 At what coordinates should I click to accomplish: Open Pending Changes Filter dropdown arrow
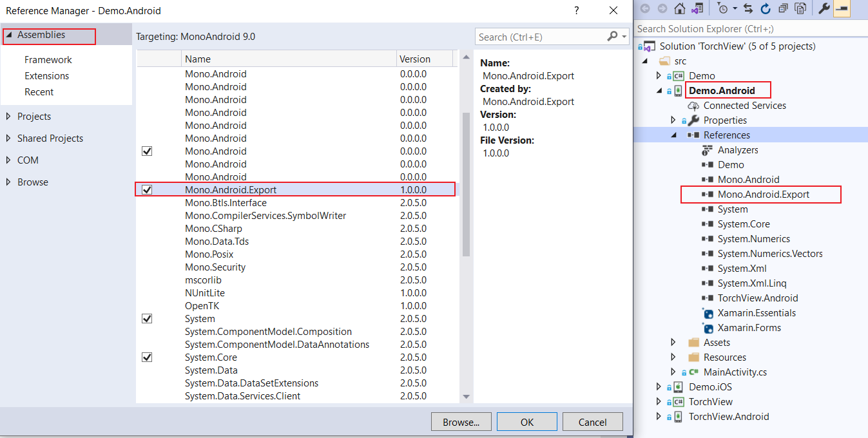point(735,9)
